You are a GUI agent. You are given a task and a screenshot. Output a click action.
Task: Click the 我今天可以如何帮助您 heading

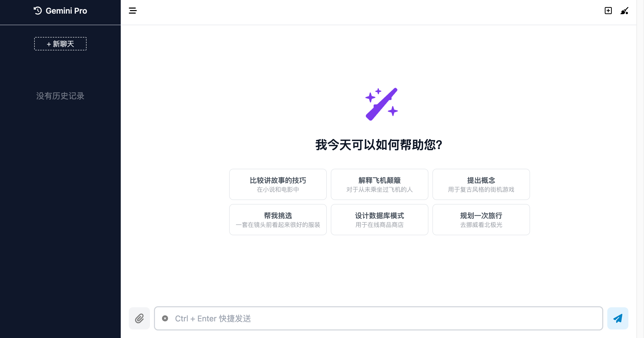pos(379,145)
